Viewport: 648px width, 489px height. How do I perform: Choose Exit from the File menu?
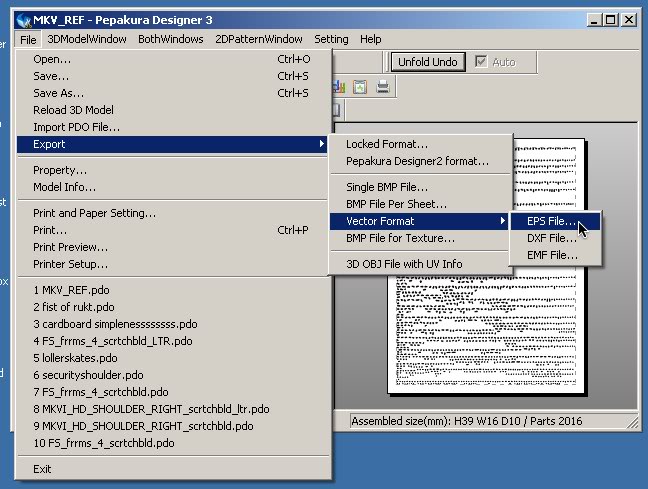click(172, 469)
